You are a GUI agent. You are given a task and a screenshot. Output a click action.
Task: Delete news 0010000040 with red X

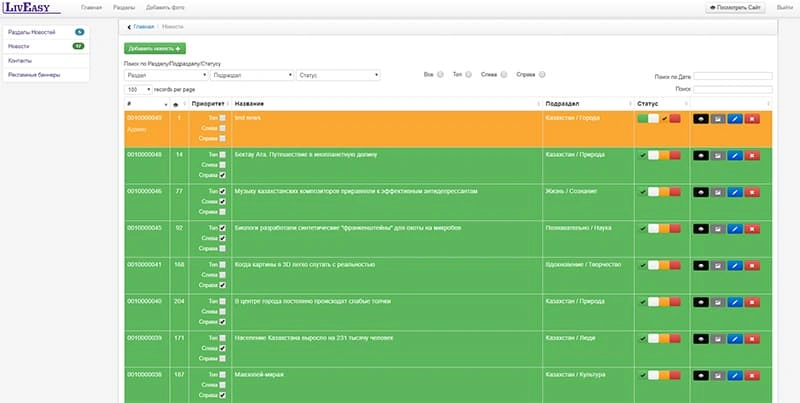(752, 303)
